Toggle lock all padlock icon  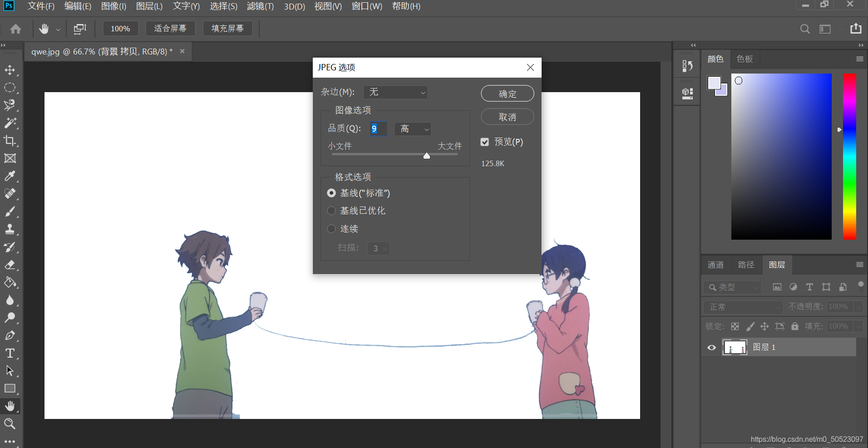pos(795,326)
